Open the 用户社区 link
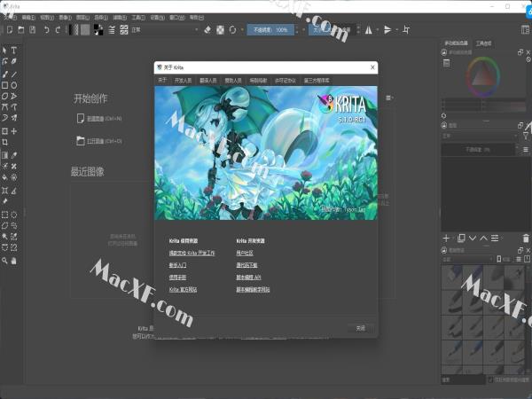The image size is (532, 399). pos(245,253)
